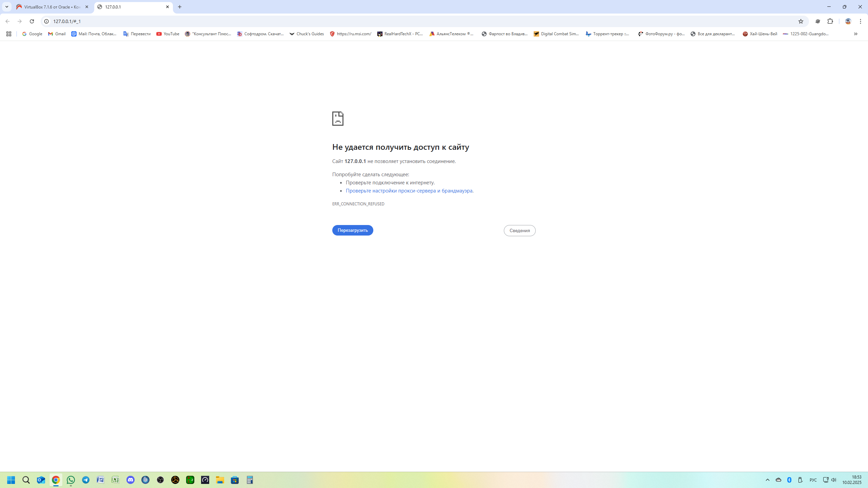Expand the tab search dropdown arrow
The height and width of the screenshot is (488, 868).
6,7
